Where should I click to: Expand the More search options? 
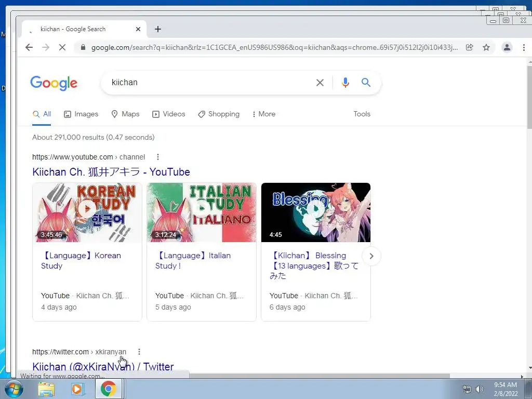263,114
